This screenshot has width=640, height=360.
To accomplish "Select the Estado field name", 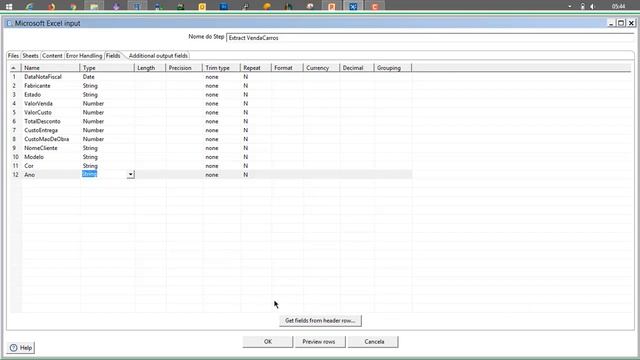I will pyautogui.click(x=32, y=95).
